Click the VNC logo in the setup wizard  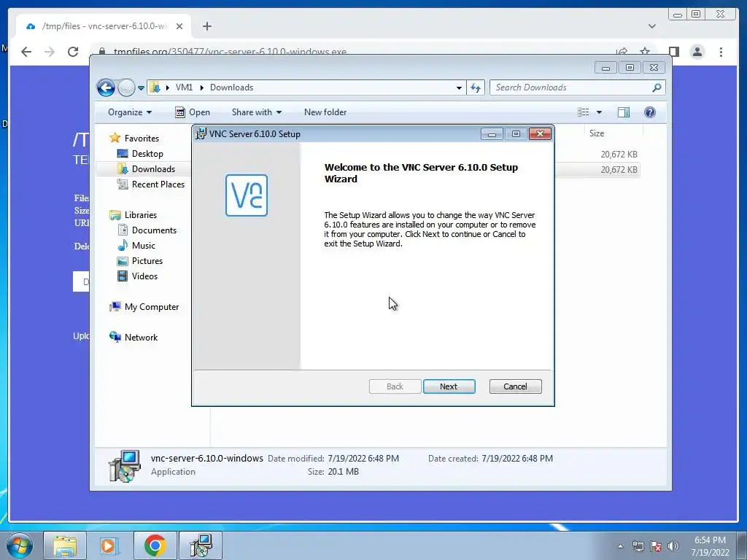point(247,195)
